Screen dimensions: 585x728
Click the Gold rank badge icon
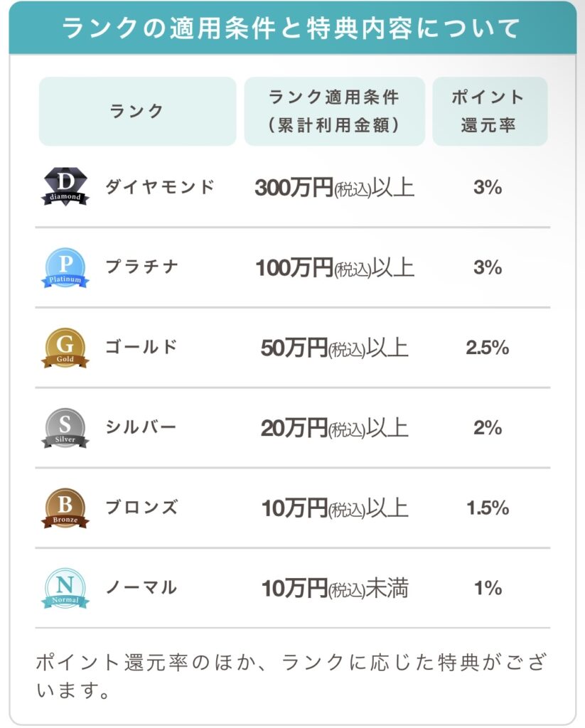click(65, 348)
